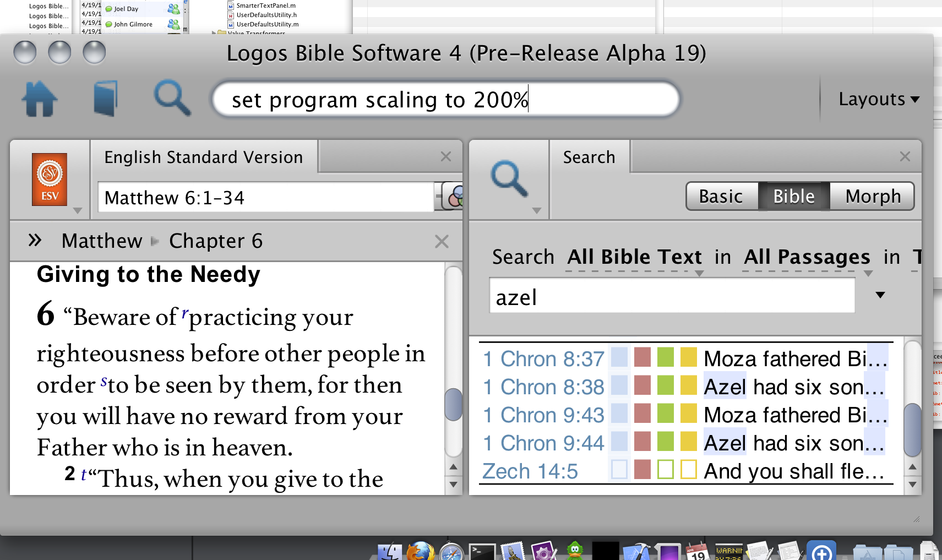
Task: Click the blue swatch in 1 Chron 9:44 row
Action: (619, 441)
